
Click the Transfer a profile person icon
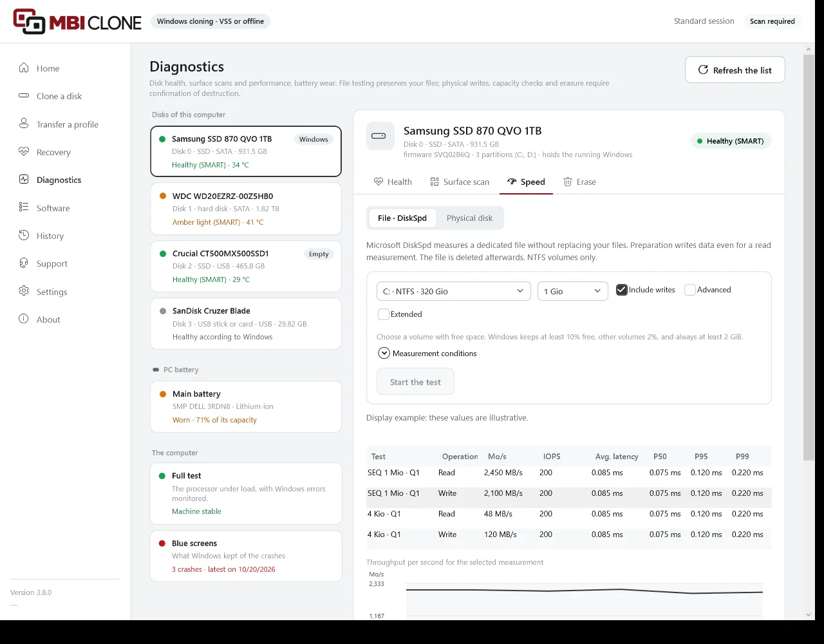24,124
